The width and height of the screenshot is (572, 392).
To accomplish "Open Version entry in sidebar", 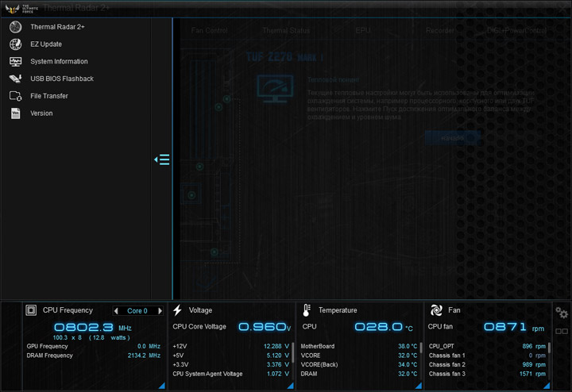I will click(41, 113).
